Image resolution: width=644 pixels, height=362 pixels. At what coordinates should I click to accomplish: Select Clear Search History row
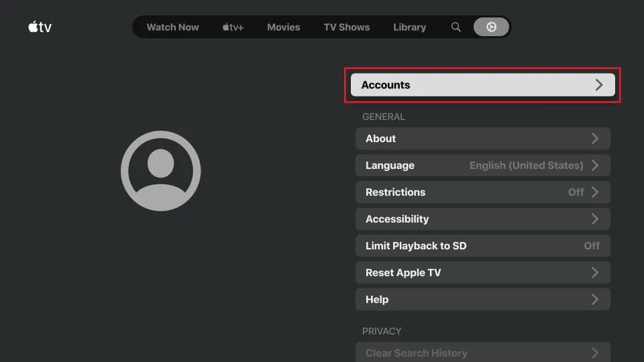[482, 352]
